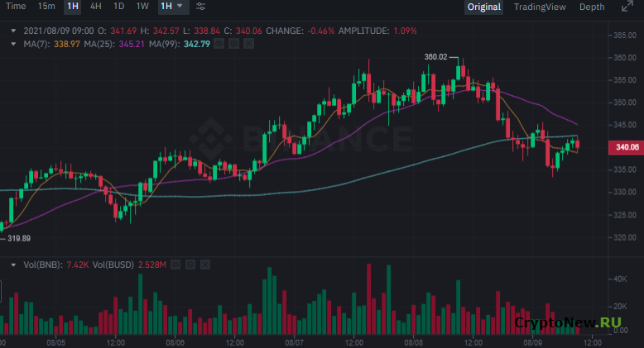644x348 pixels.
Task: Click the 319.89 low price marker
Action: click(19, 238)
